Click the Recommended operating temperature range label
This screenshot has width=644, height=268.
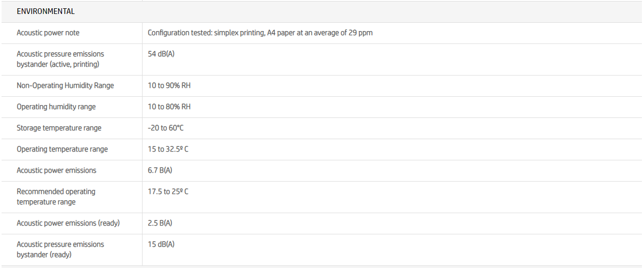coord(56,197)
